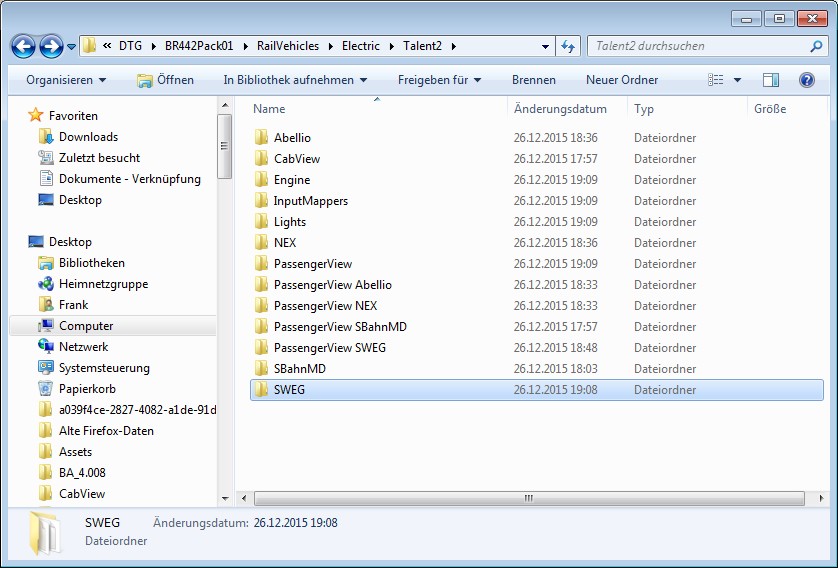Select the Abellio folder icon
Viewport: 838px width, 568px height.
pyautogui.click(x=261, y=138)
